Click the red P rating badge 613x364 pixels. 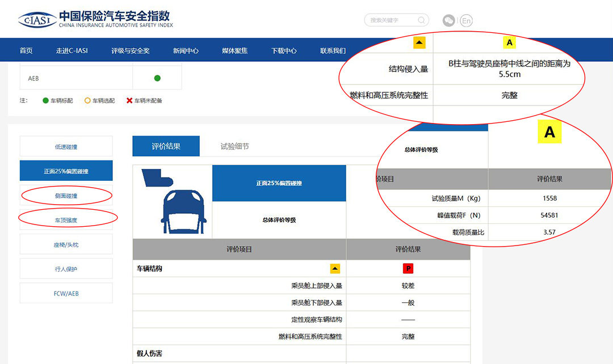pos(408,268)
